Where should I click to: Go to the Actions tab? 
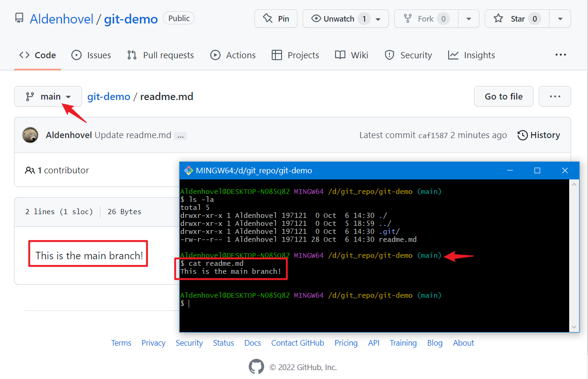coord(233,55)
